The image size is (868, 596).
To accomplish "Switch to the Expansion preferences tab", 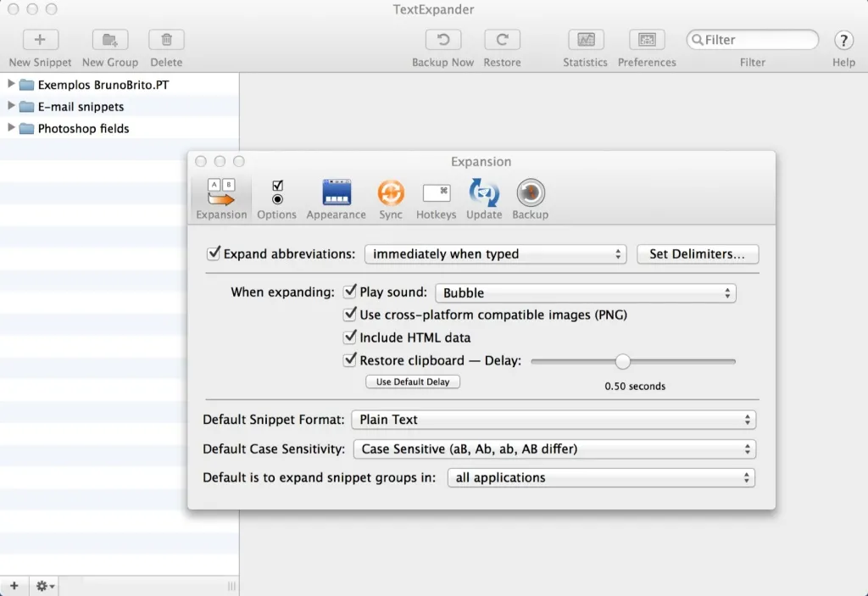I will (221, 199).
